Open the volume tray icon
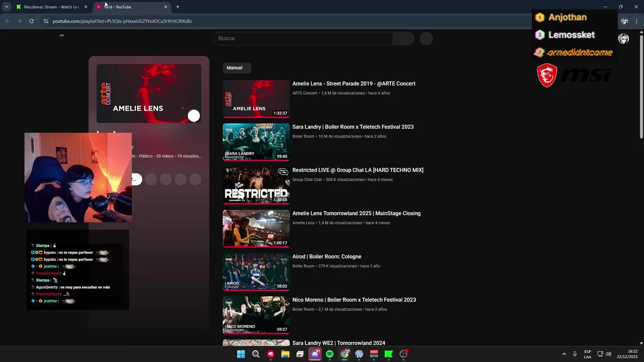The width and height of the screenshot is (644, 362). click(x=608, y=354)
